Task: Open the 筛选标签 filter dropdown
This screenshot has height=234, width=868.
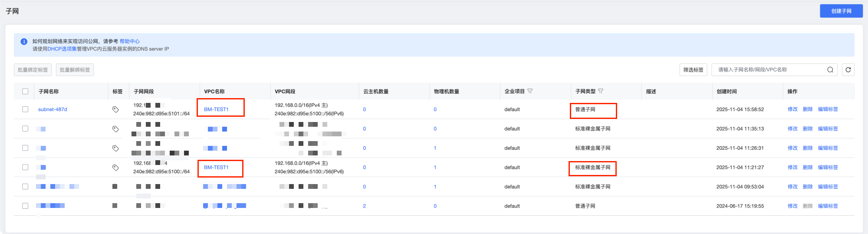Action: coord(693,69)
